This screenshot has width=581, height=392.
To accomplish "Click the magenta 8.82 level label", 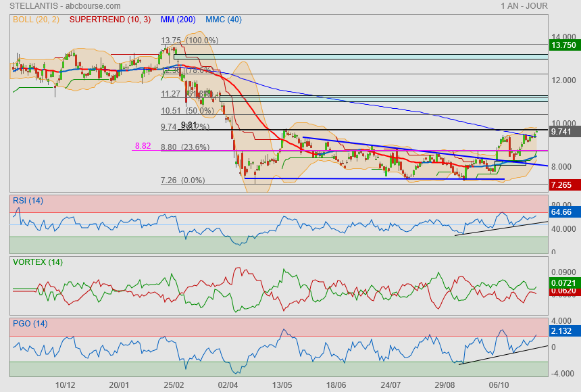I will (x=143, y=146).
